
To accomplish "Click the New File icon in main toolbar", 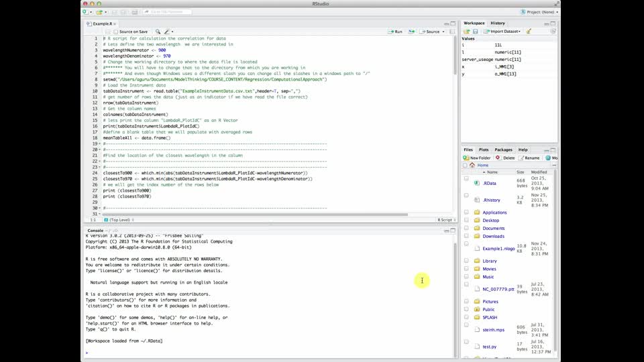I will pos(85,12).
